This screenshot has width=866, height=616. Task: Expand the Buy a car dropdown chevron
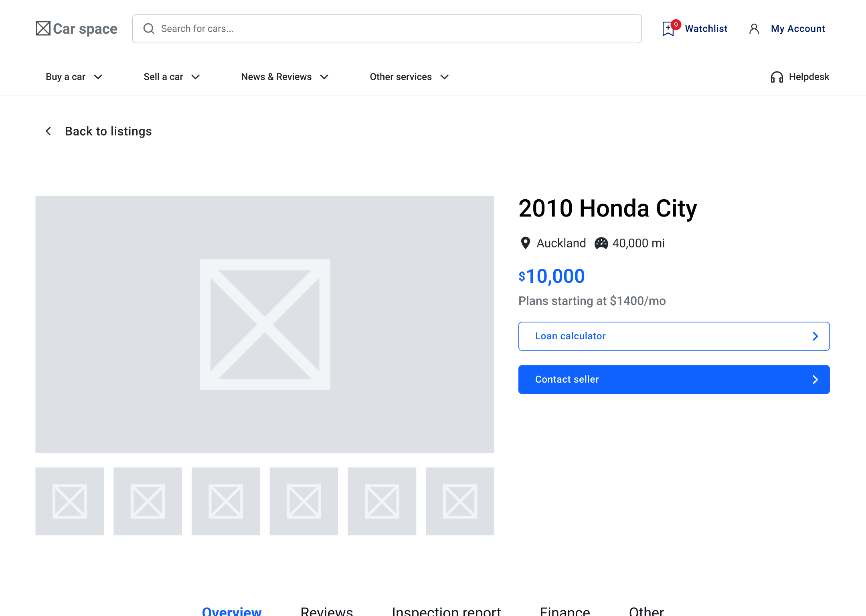pyautogui.click(x=98, y=77)
